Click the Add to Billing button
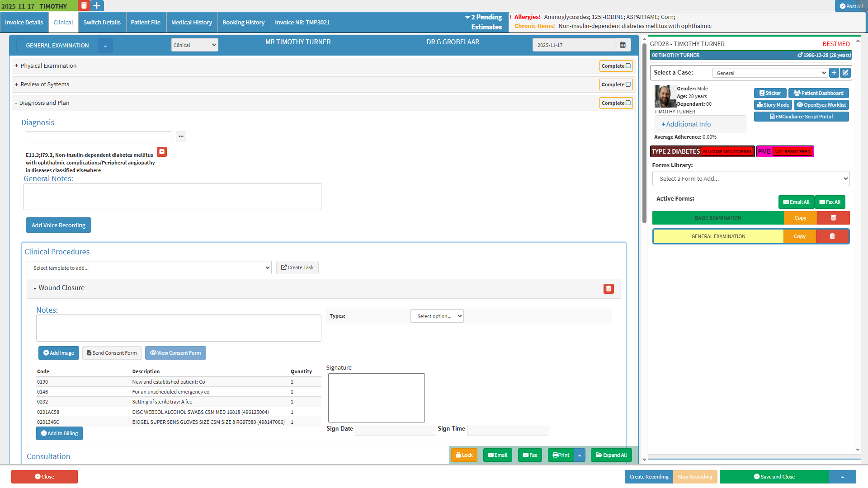 pos(59,433)
